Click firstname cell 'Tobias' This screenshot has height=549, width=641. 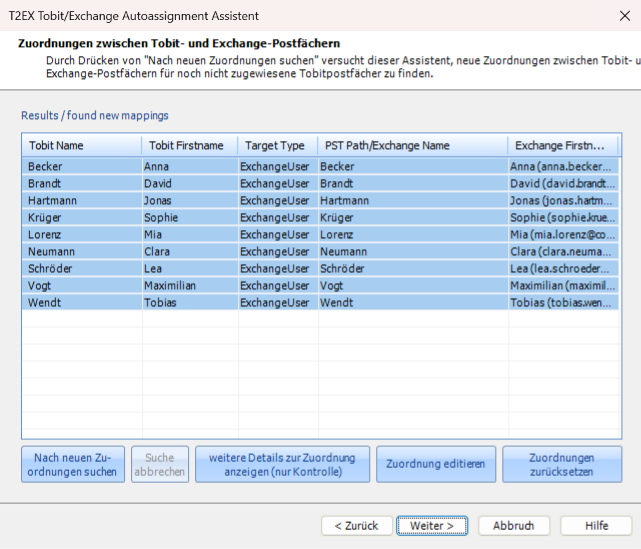pyautogui.click(x=190, y=303)
